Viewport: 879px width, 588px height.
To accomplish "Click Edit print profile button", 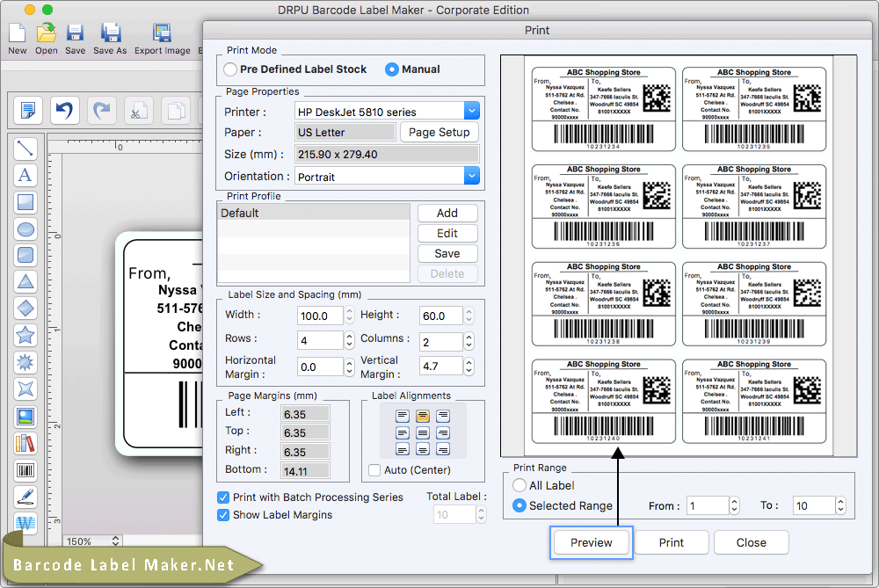I will 447,233.
